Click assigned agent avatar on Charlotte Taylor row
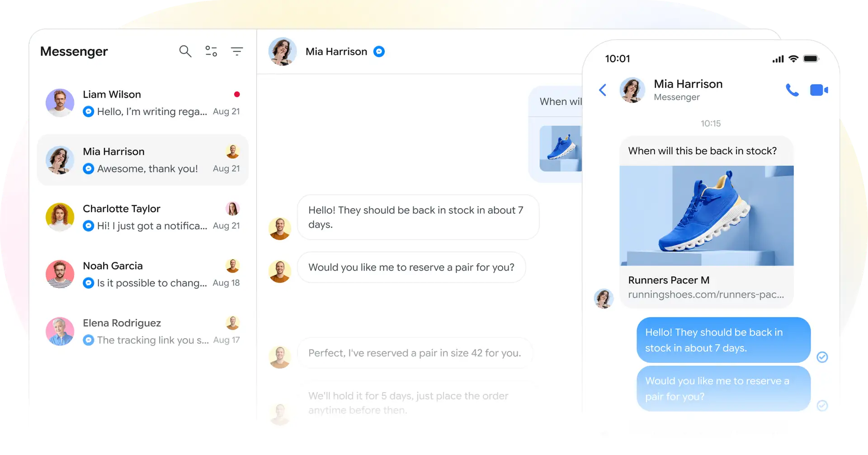Viewport: 868px width, 455px height. pyautogui.click(x=232, y=209)
